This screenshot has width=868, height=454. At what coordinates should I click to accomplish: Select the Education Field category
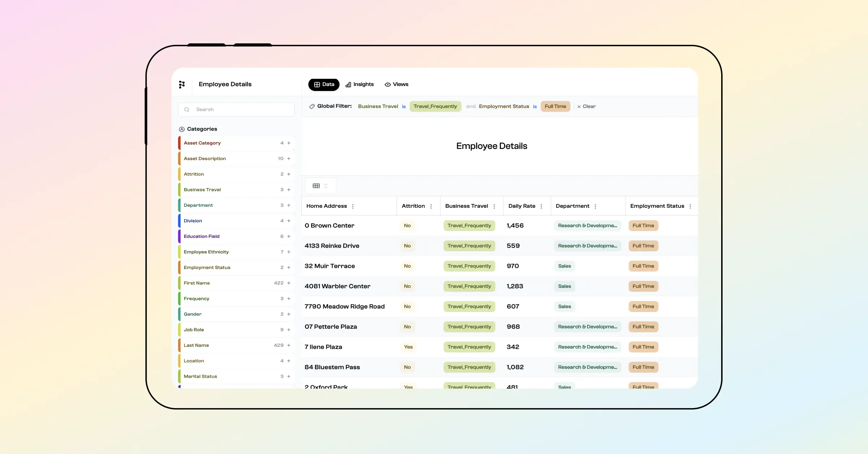(201, 236)
